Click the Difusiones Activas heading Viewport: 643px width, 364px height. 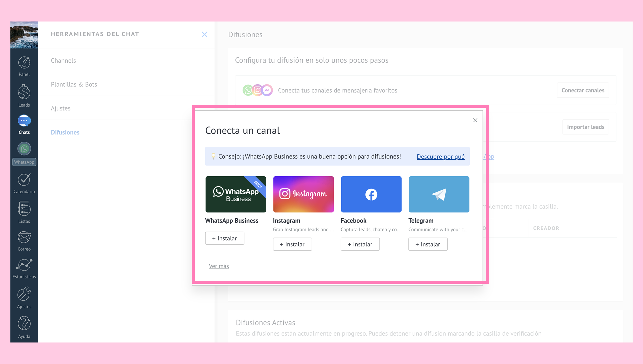265,322
